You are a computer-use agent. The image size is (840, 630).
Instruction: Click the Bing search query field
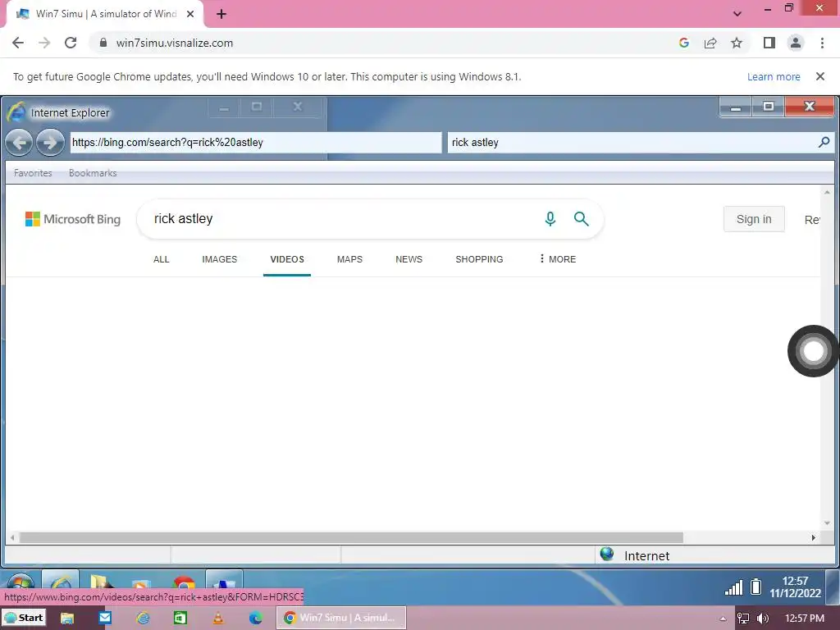coord(343,218)
